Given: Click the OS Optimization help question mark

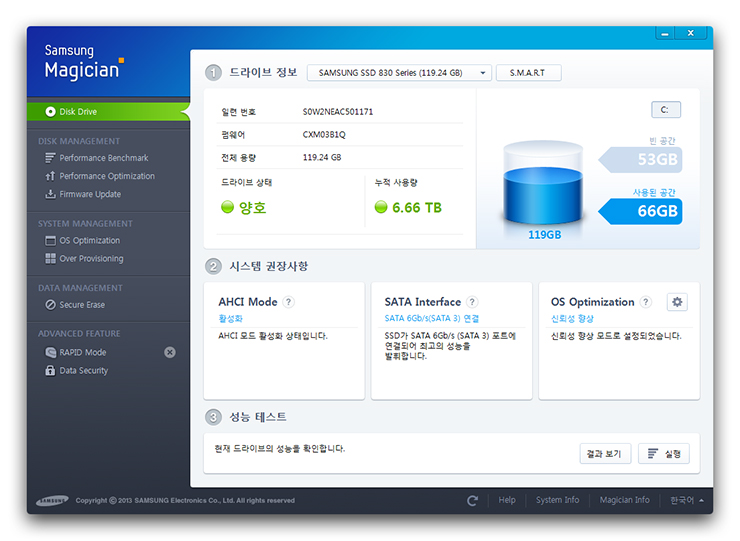Looking at the screenshot, I should point(646,302).
